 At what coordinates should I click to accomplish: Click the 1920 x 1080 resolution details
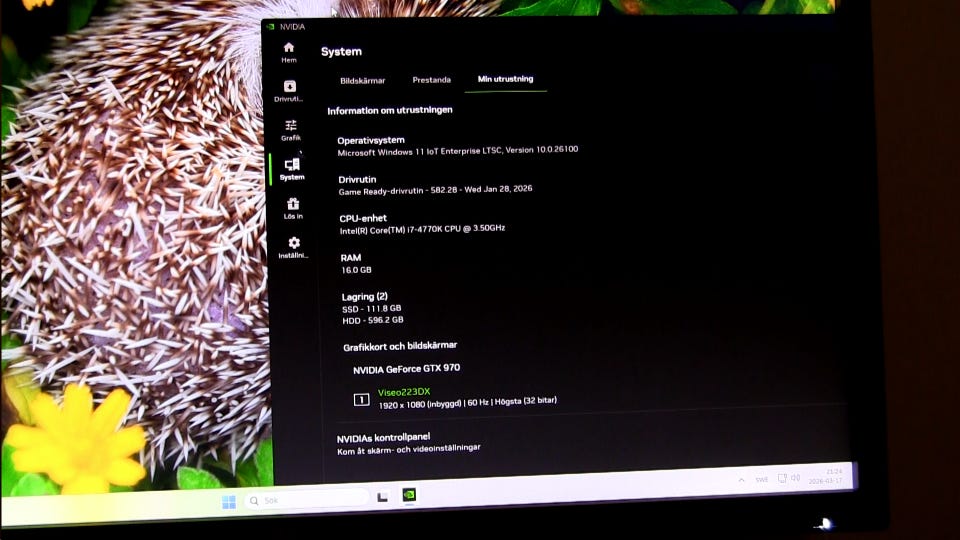click(x=468, y=403)
